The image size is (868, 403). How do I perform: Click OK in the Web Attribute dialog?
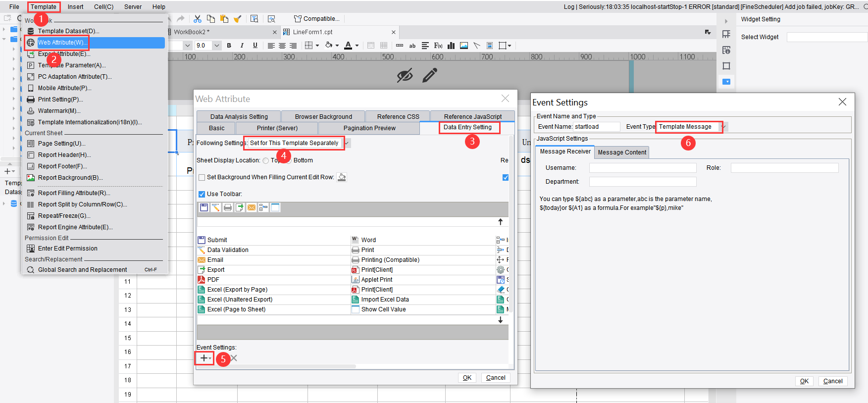click(x=467, y=378)
